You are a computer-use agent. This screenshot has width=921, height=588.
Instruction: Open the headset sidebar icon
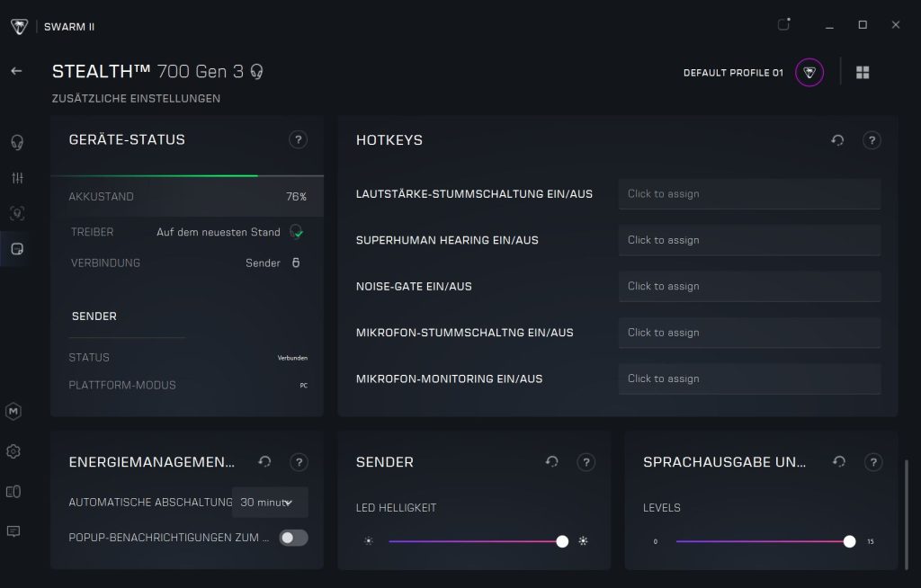click(x=16, y=142)
